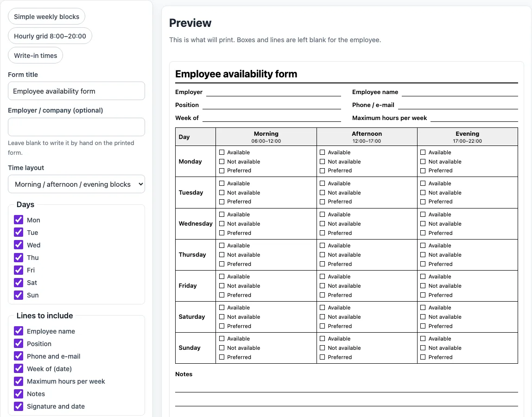Disable Maximum hours per week line

pyautogui.click(x=19, y=381)
